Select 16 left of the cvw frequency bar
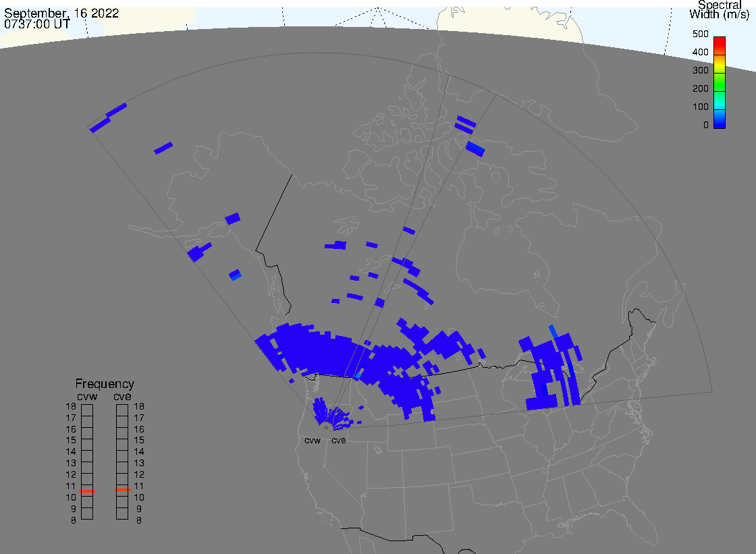 [71, 429]
